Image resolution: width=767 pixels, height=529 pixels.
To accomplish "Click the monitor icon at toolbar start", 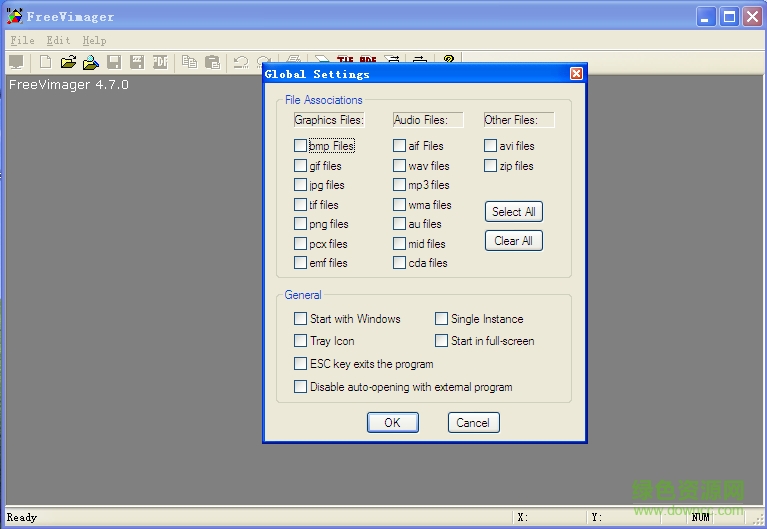I will click(16, 62).
